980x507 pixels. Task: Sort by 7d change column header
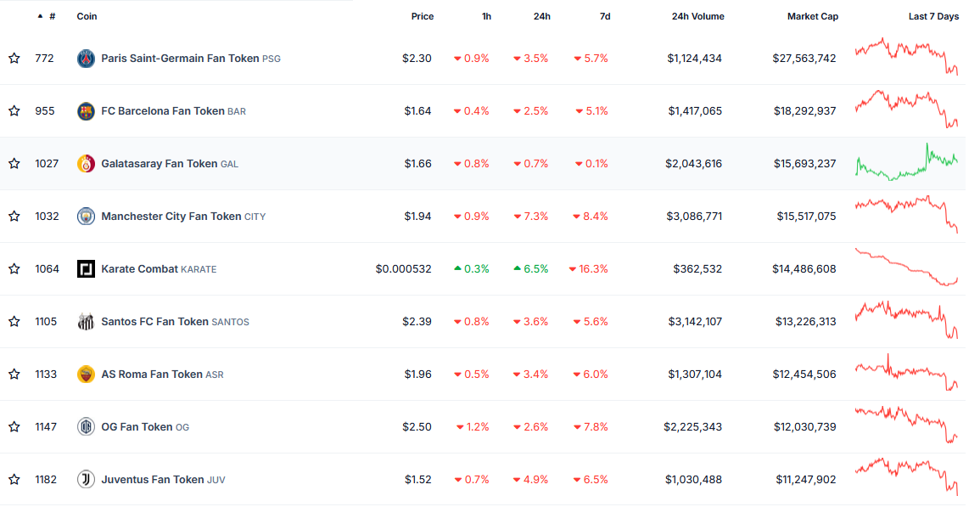point(605,16)
